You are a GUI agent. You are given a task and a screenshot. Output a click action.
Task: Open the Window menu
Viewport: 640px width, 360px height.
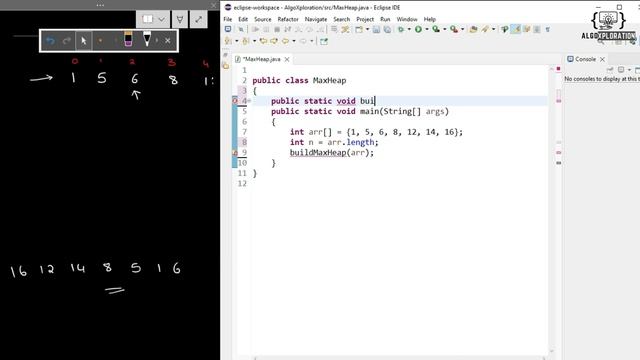pyautogui.click(x=407, y=19)
